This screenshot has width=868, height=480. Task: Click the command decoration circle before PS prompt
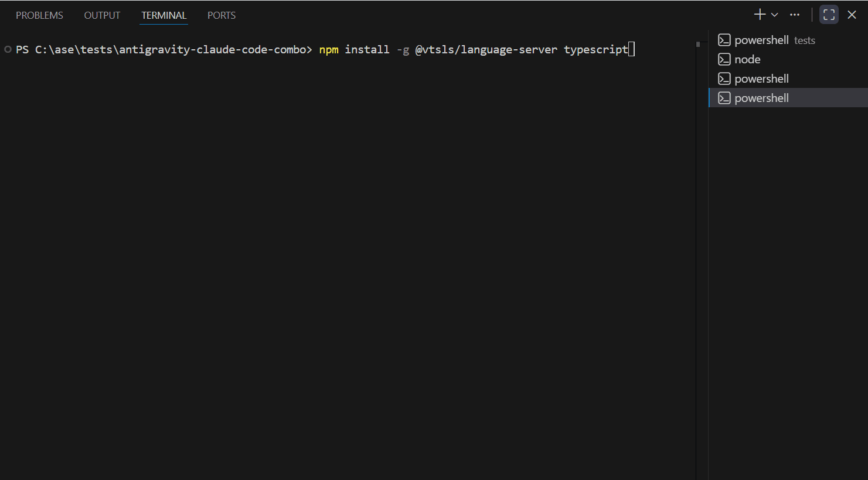coord(8,49)
